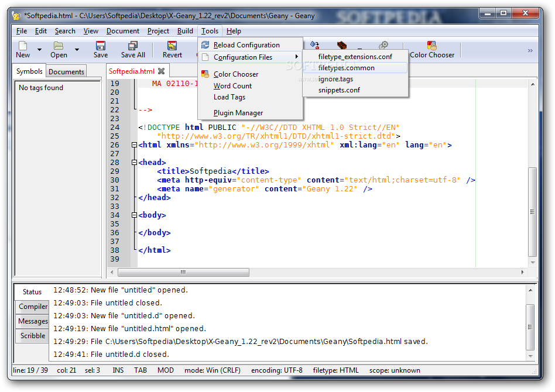Click Color Chooser menu entry icon

pyautogui.click(x=205, y=74)
